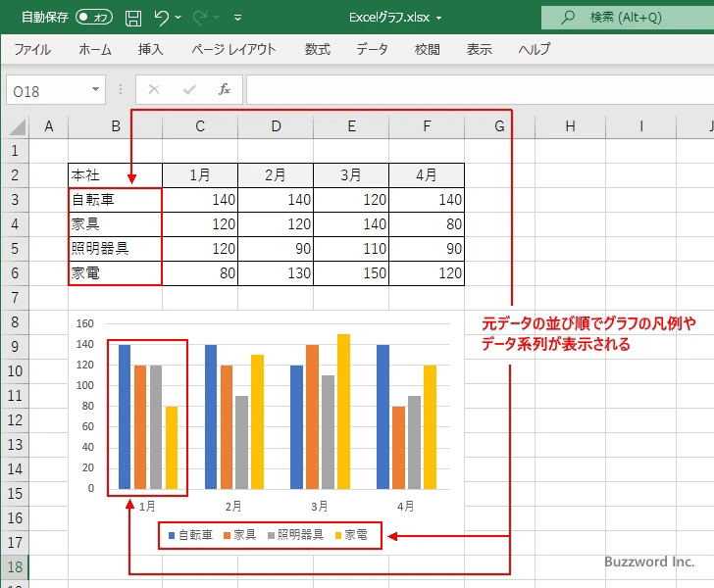Expand the Customize Quick Access Toolbar arrow
Screen dimensions: 714x588
pos(238,18)
